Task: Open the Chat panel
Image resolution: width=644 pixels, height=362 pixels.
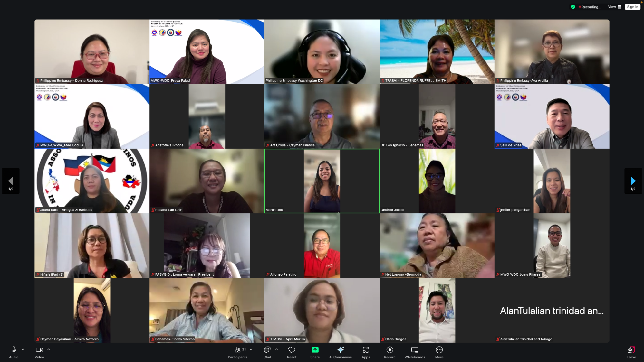Action: (267, 349)
